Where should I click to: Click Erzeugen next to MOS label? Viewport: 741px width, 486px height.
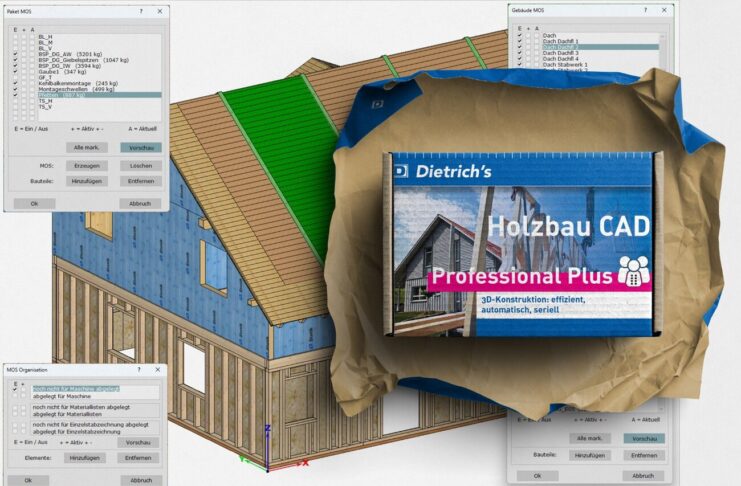[x=87, y=166]
